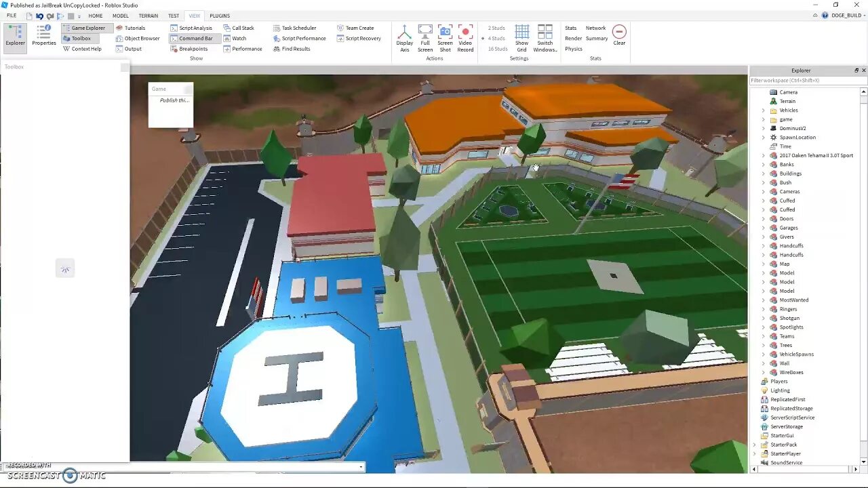868x488 pixels.
Task: Expand the Vehicles folder
Action: tap(763, 110)
